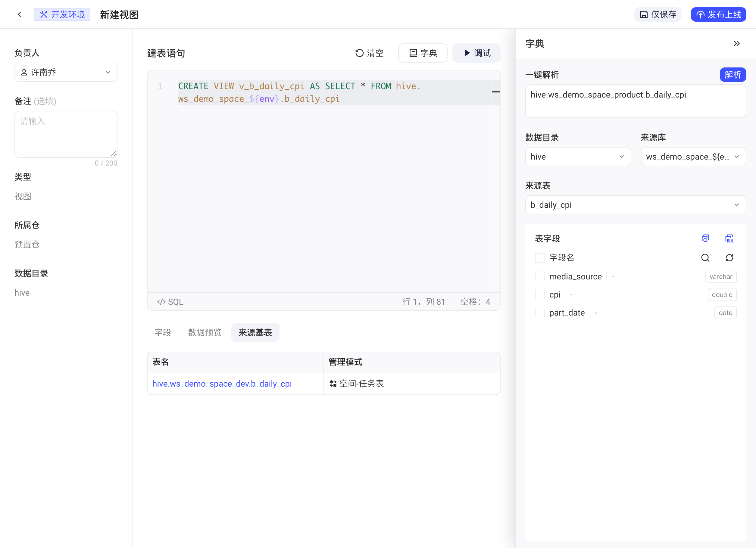Open the 字典 dictionary button in toolbar
This screenshot has height=548, width=756.
[423, 53]
